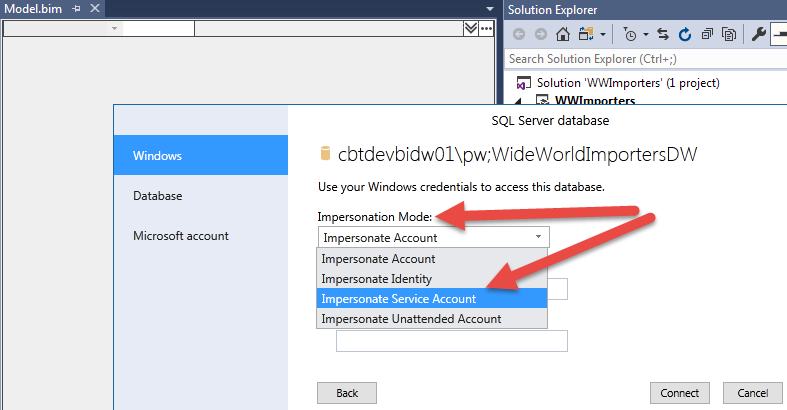Screen dimensions: 787x410
Task: Click the Collapse All icon
Action: pyautogui.click(x=707, y=34)
